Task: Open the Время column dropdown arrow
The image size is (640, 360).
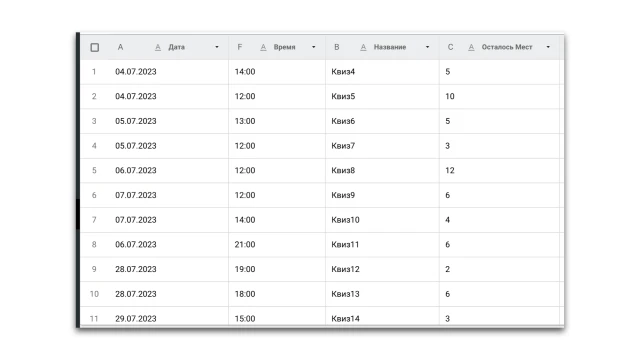Action: (313, 47)
